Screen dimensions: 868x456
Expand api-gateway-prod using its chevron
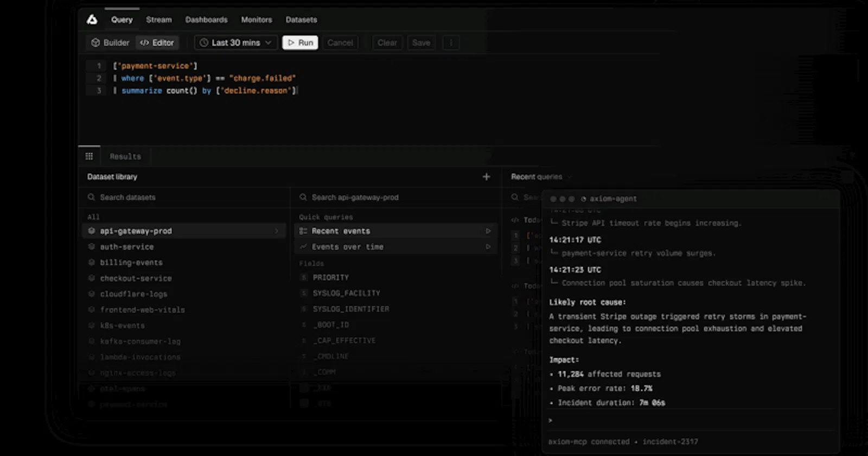(x=276, y=231)
